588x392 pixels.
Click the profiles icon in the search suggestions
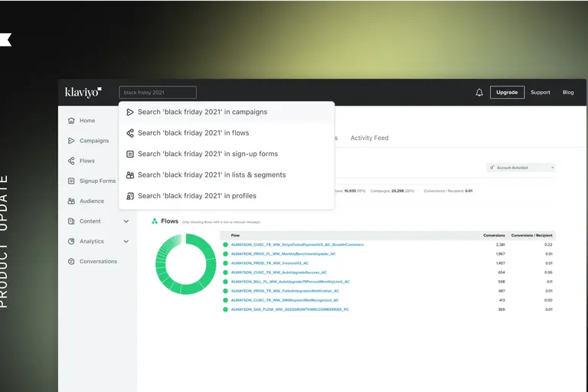pos(130,196)
